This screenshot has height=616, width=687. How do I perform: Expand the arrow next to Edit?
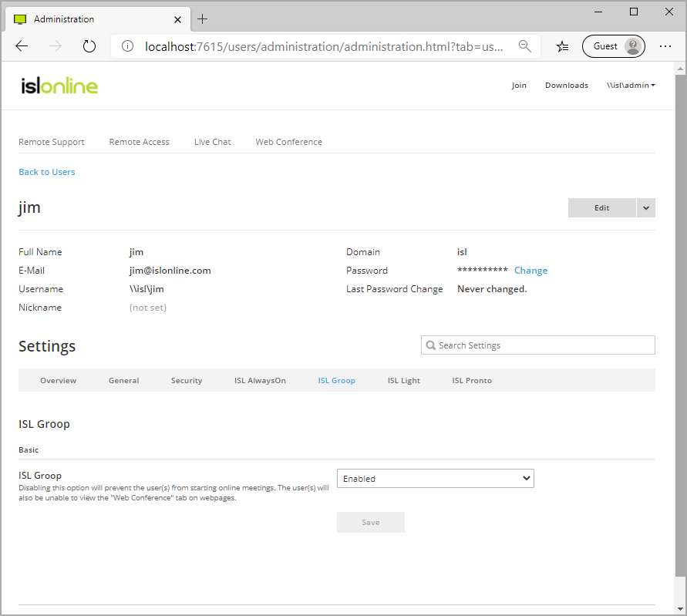click(x=646, y=207)
